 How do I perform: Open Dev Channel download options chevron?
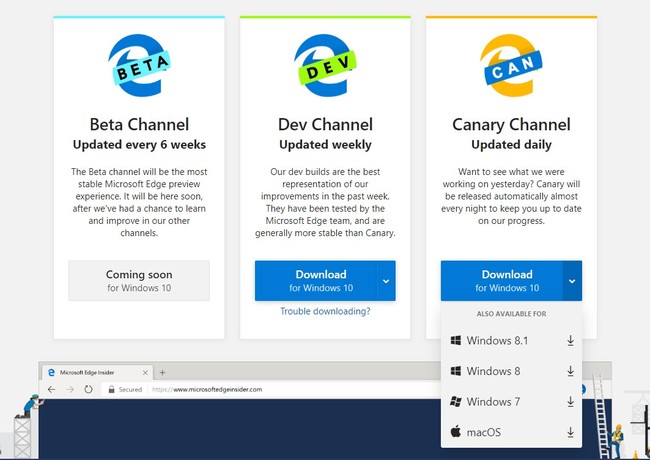386,281
